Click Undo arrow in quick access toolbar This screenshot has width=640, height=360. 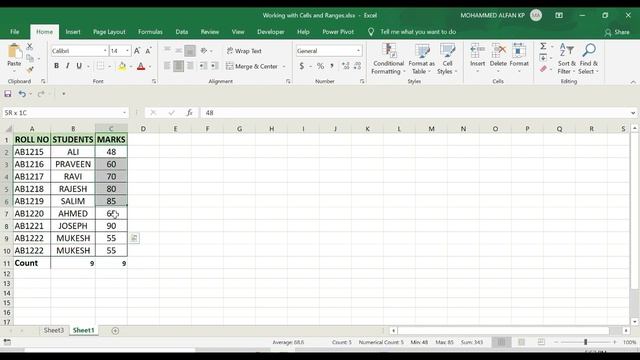tap(22, 94)
